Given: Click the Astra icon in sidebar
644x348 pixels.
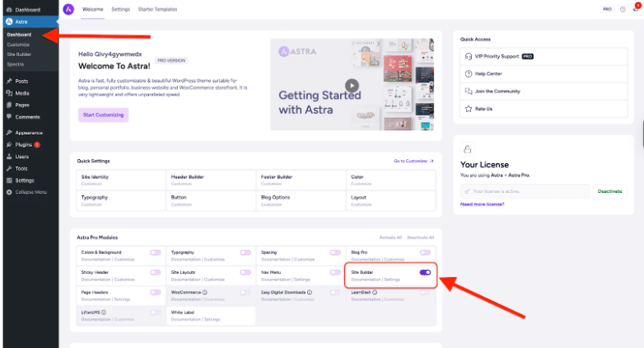Looking at the screenshot, I should tap(9, 21).
